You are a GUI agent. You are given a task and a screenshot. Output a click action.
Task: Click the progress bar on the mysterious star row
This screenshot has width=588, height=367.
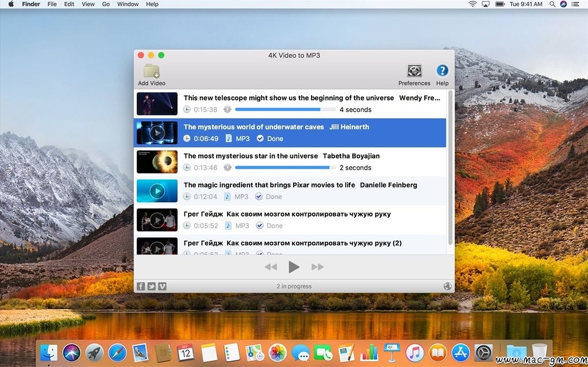pos(285,168)
